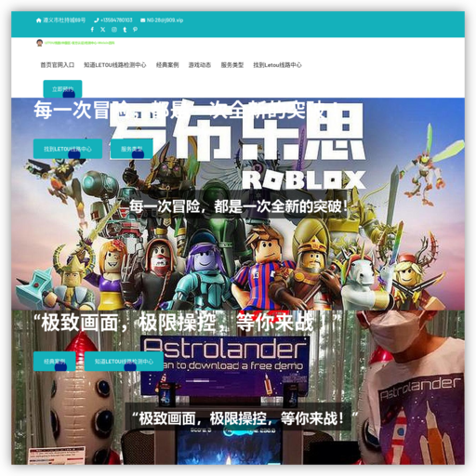Open the green site title link beside logo
The image size is (476, 476).
[80, 43]
